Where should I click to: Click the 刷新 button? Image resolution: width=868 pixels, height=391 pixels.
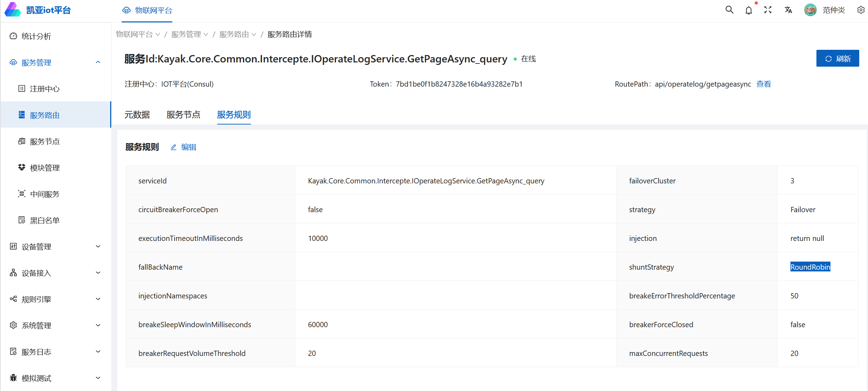tap(837, 59)
